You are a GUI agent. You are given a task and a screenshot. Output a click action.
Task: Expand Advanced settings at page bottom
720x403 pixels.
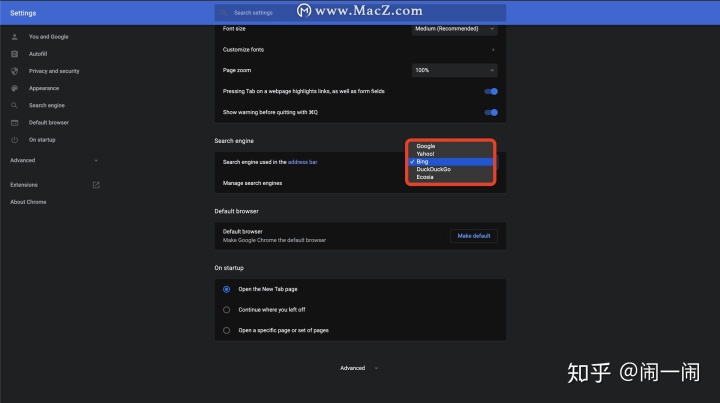point(359,368)
